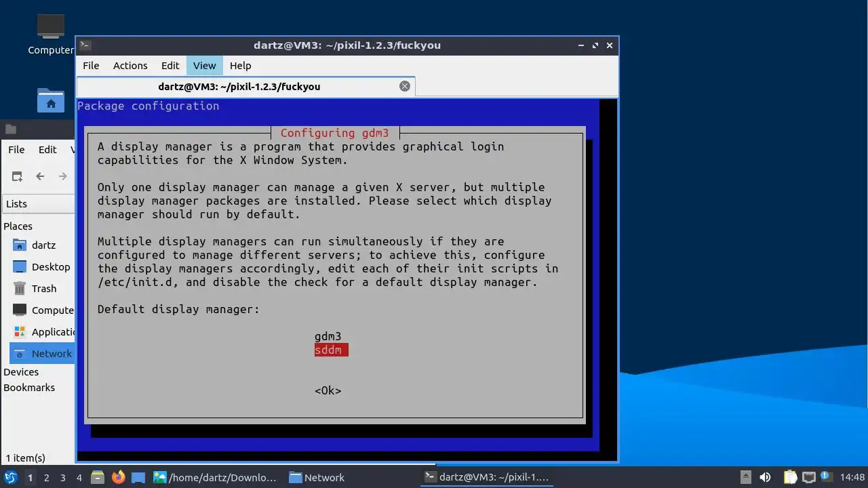Open the File menu in the terminal
The width and height of the screenshot is (868, 488).
coord(91,66)
